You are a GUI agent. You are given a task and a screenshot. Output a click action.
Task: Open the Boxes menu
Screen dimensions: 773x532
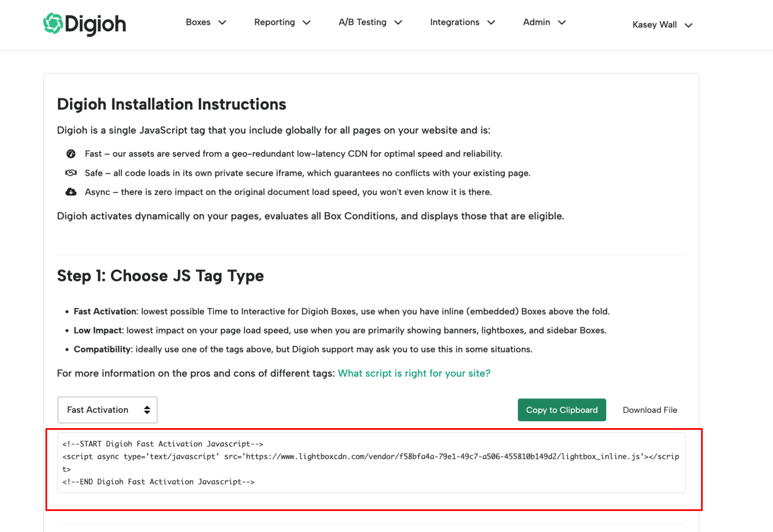[206, 22]
